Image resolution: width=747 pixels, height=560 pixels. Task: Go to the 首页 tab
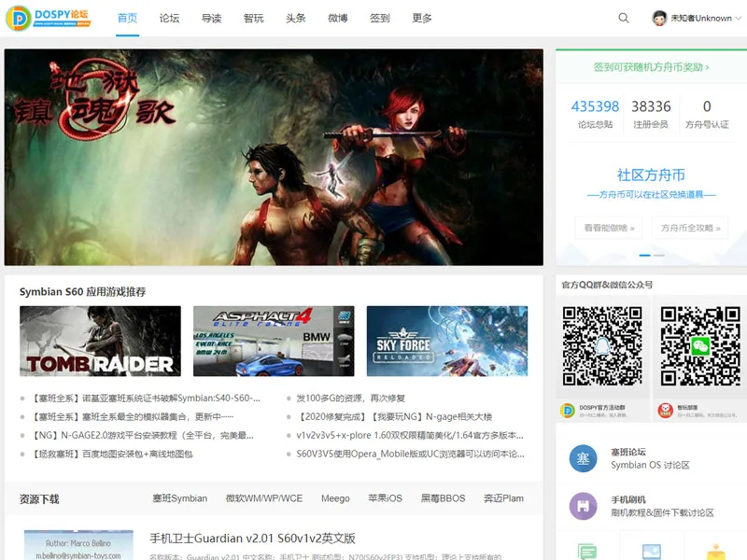[x=127, y=18]
